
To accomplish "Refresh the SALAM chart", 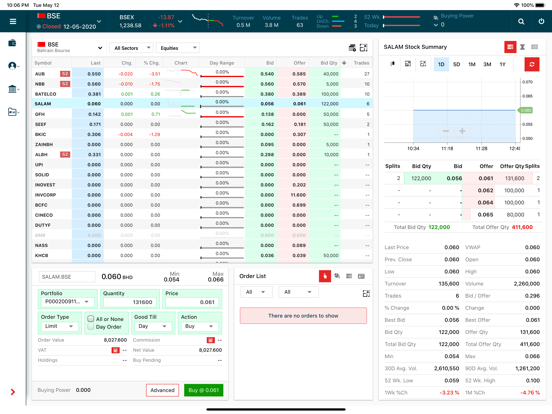I will [532, 64].
